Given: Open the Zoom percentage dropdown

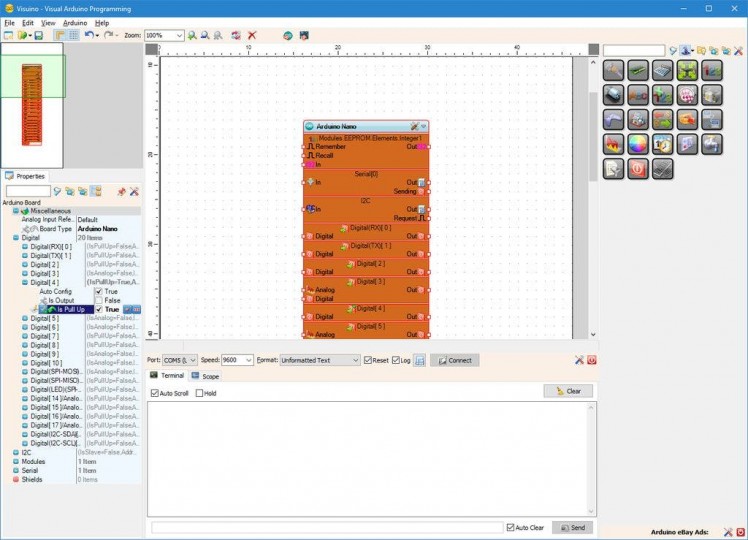Looking at the screenshot, I should (179, 35).
